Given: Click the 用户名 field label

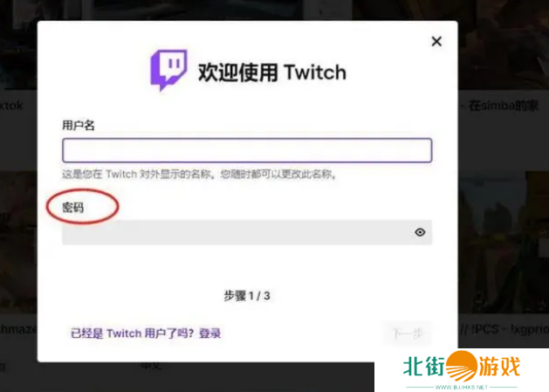Looking at the screenshot, I should [79, 125].
